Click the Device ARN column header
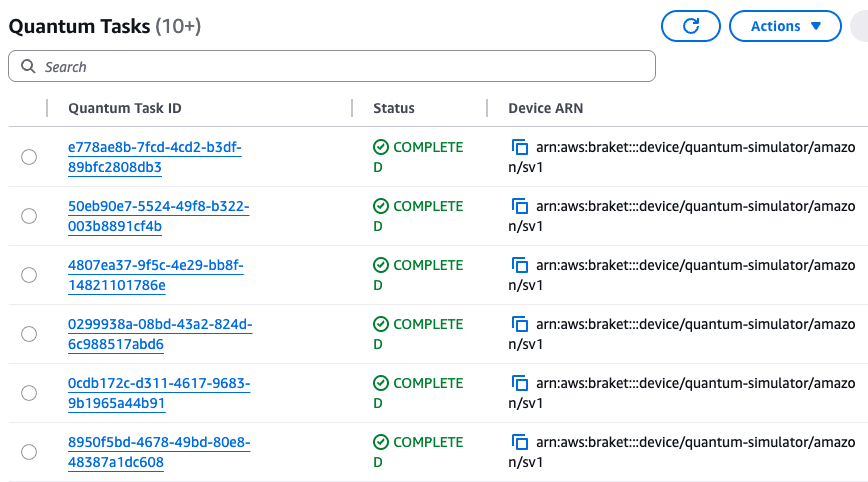Image resolution: width=868 pixels, height=482 pixels. point(545,108)
